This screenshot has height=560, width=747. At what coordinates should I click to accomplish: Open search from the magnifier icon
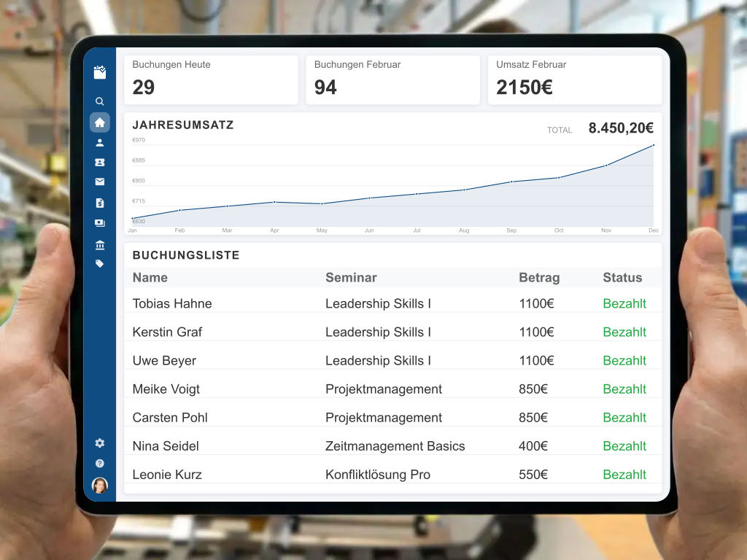click(x=100, y=101)
